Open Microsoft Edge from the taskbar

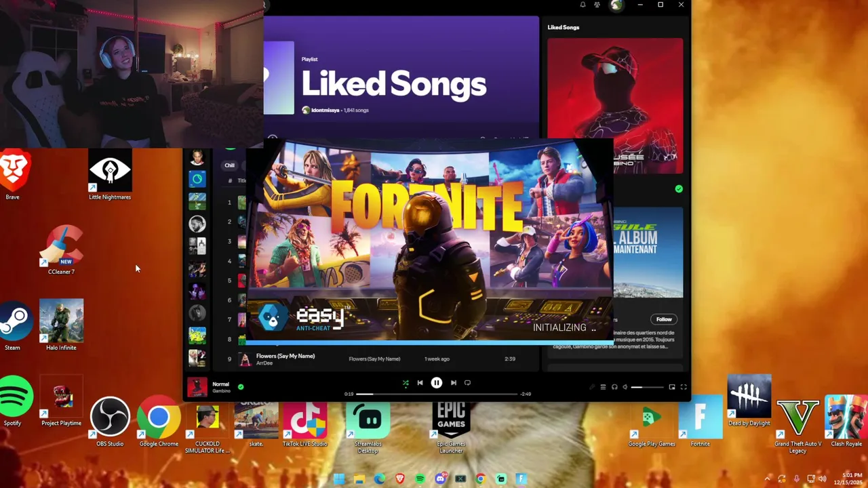[380, 479]
